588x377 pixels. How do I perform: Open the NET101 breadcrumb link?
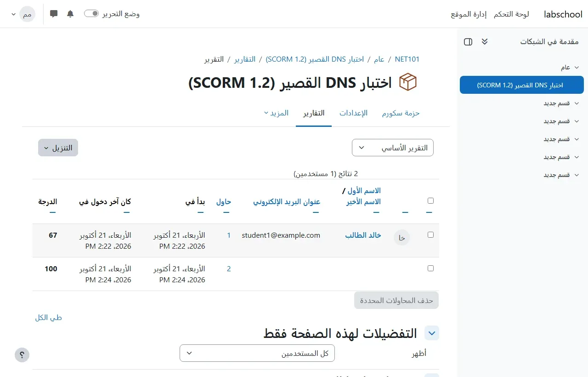click(407, 59)
